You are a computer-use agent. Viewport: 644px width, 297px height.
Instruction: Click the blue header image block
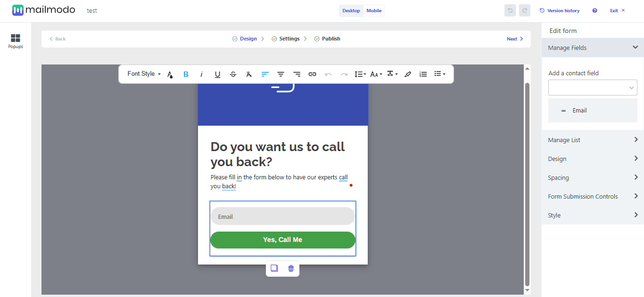pos(283,104)
